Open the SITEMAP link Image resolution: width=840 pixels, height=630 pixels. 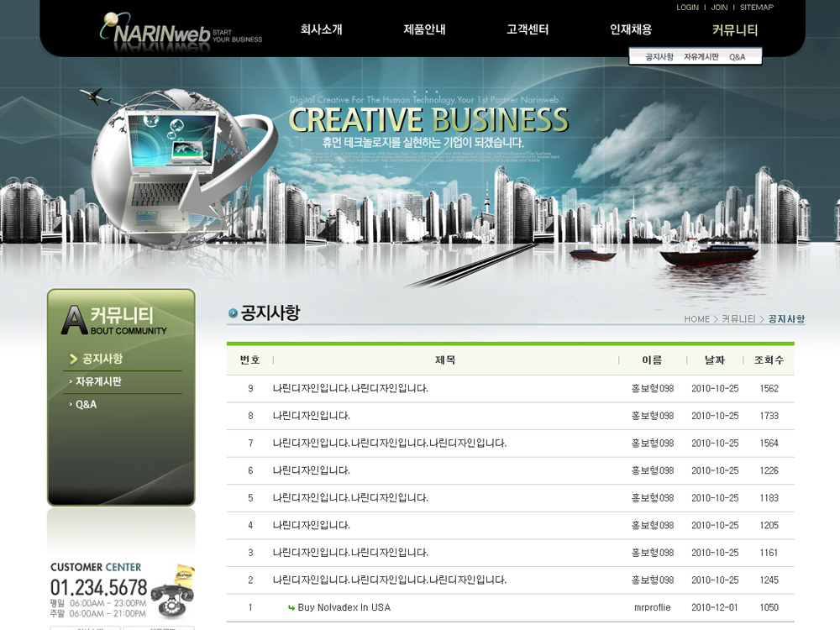pyautogui.click(x=756, y=8)
